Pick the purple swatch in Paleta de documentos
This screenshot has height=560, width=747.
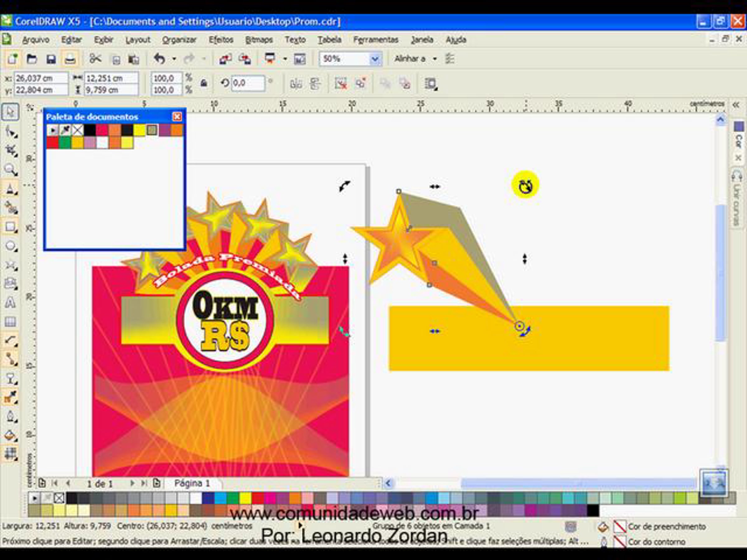[x=164, y=130]
